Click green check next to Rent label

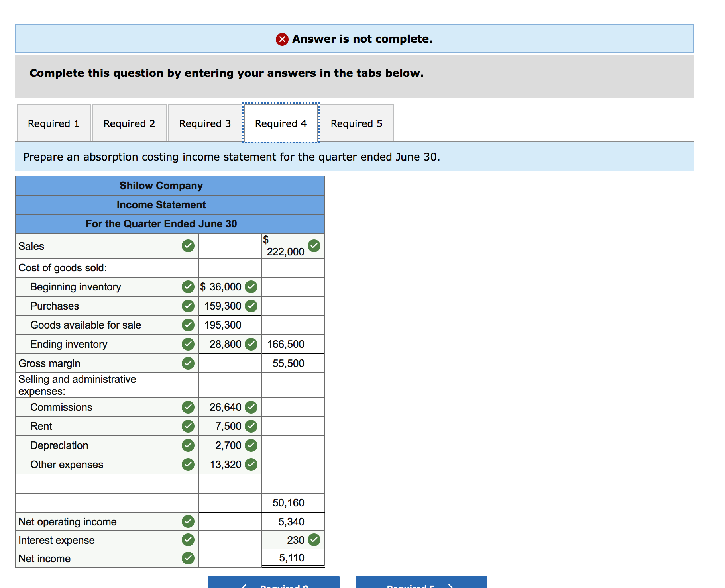coord(188,426)
